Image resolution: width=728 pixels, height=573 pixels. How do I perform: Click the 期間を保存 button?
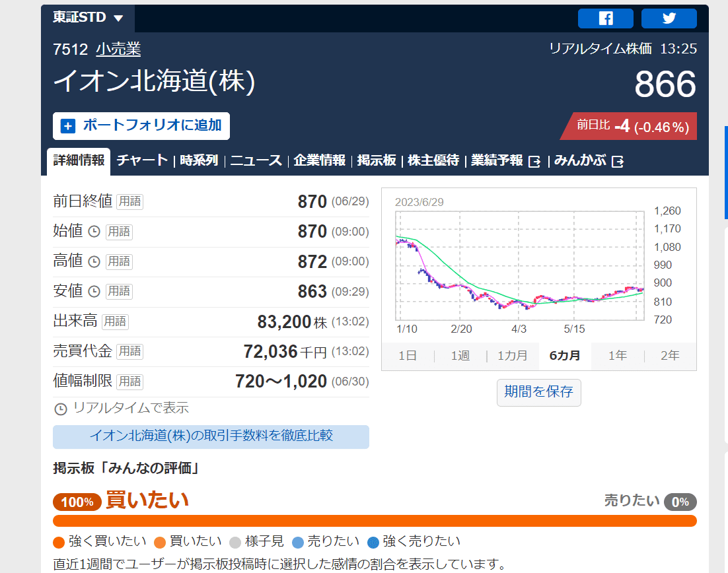pos(538,393)
